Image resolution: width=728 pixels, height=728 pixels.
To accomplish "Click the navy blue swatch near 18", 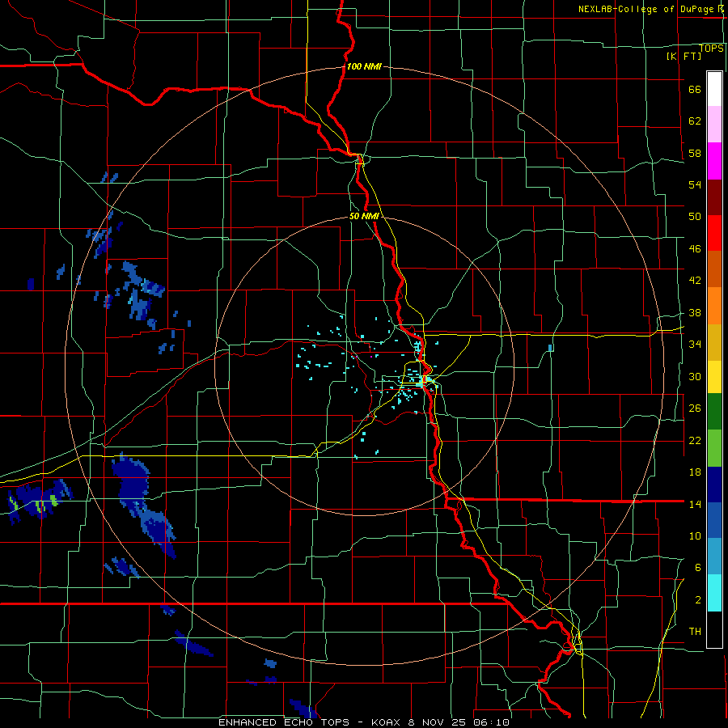I will (x=714, y=485).
